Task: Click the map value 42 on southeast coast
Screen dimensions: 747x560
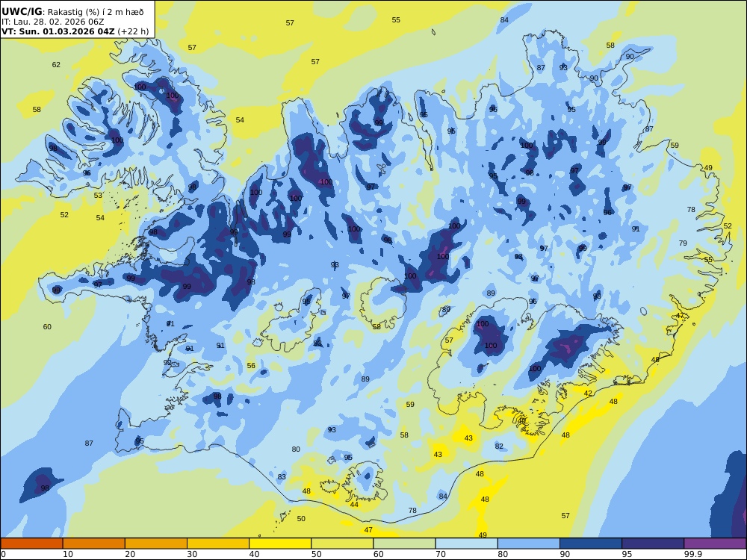Action: point(588,393)
